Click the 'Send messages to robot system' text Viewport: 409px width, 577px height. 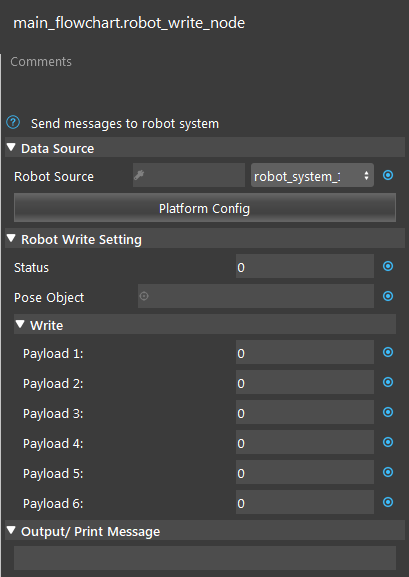click(125, 124)
